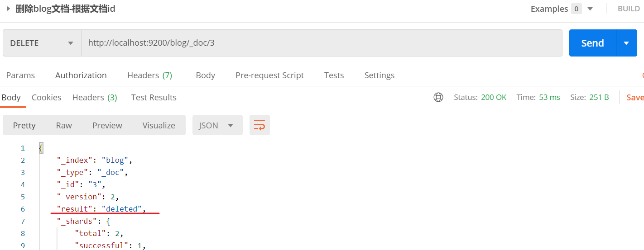Click the 200 OK status text
644x250 pixels.
click(x=494, y=97)
